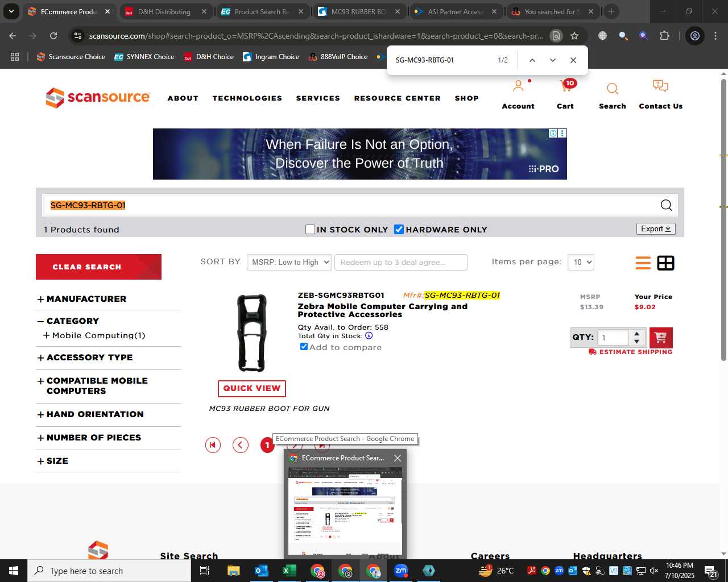Go to previous find-in-page match
This screenshot has width=728, height=582.
tap(532, 60)
